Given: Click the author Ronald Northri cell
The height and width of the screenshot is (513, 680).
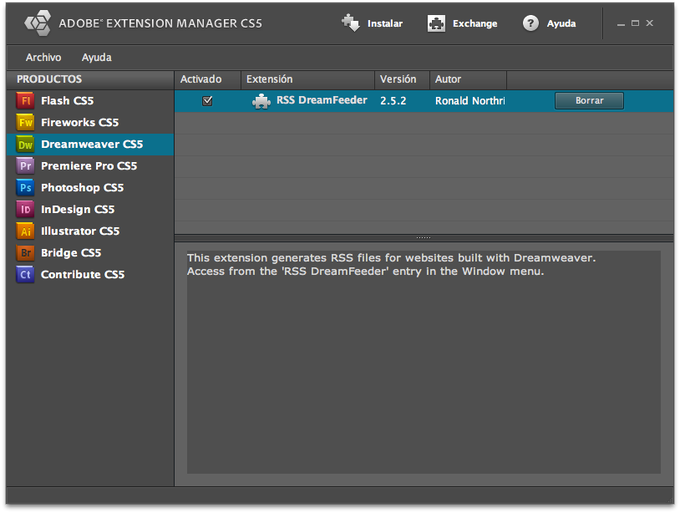Looking at the screenshot, I should coord(470,101).
